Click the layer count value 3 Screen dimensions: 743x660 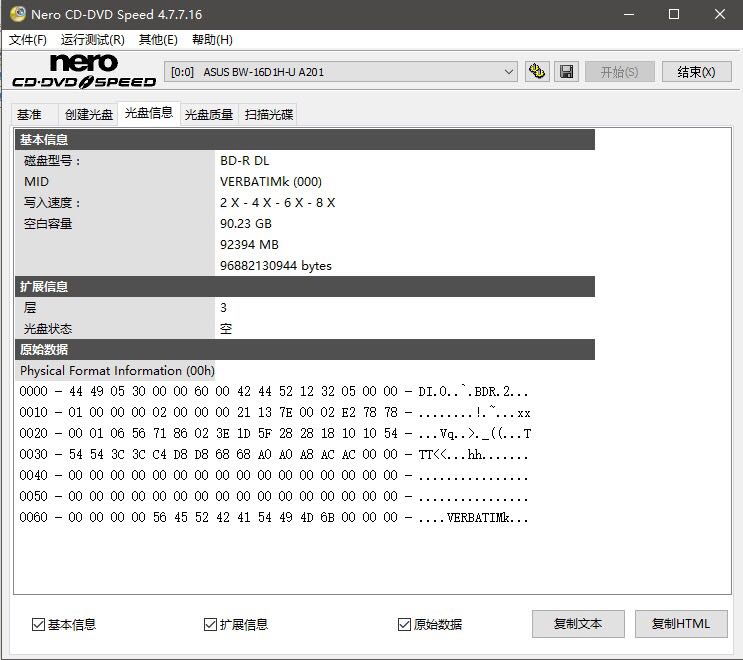(x=223, y=308)
